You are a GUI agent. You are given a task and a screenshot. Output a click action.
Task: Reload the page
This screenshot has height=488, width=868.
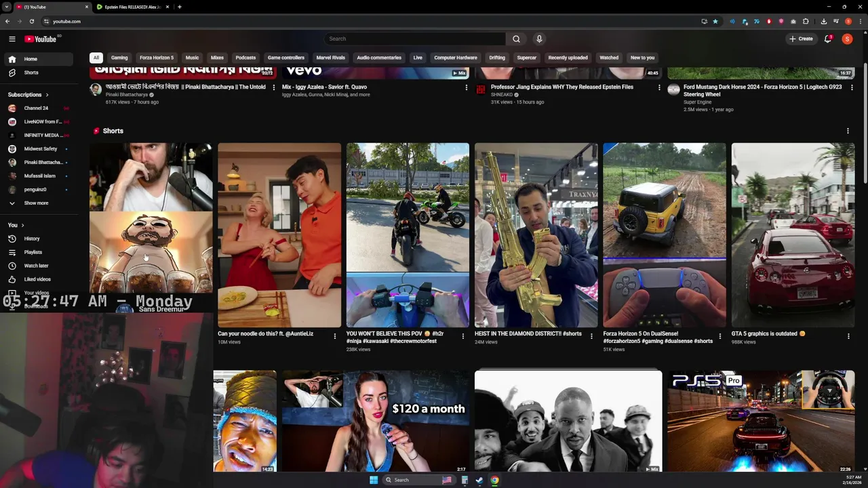coord(31,22)
